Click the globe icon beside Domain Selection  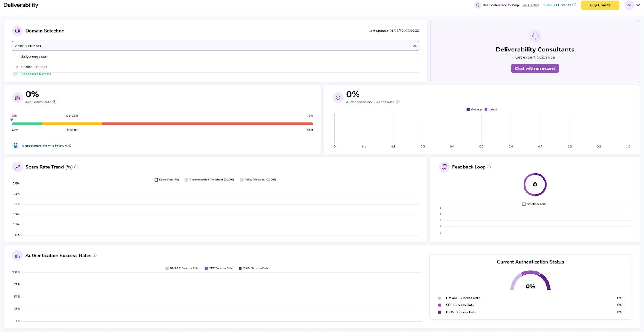click(x=17, y=31)
